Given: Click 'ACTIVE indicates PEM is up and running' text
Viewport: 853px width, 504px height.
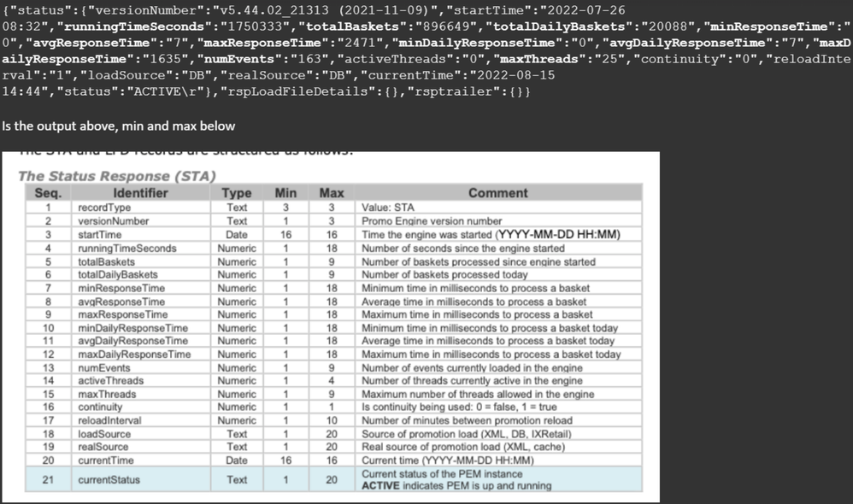Looking at the screenshot, I should point(457,486).
